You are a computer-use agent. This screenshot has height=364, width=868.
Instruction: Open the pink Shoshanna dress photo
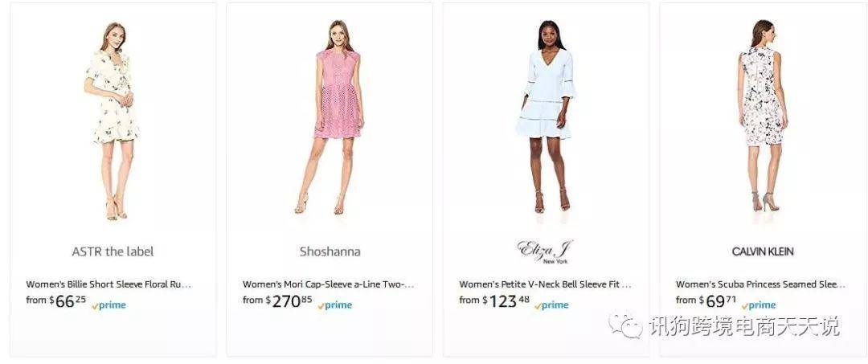tap(330, 117)
